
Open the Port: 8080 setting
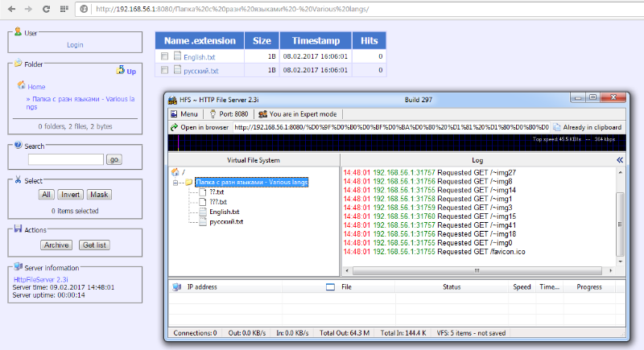click(229, 114)
